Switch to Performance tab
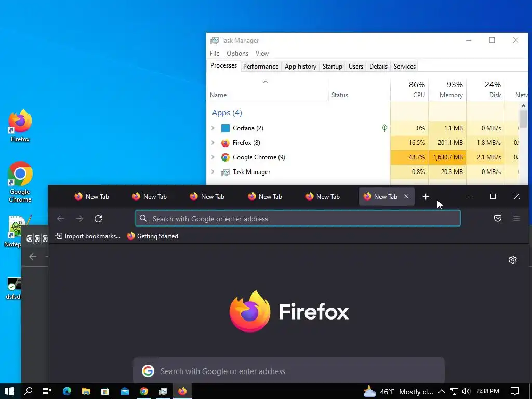 (261, 66)
